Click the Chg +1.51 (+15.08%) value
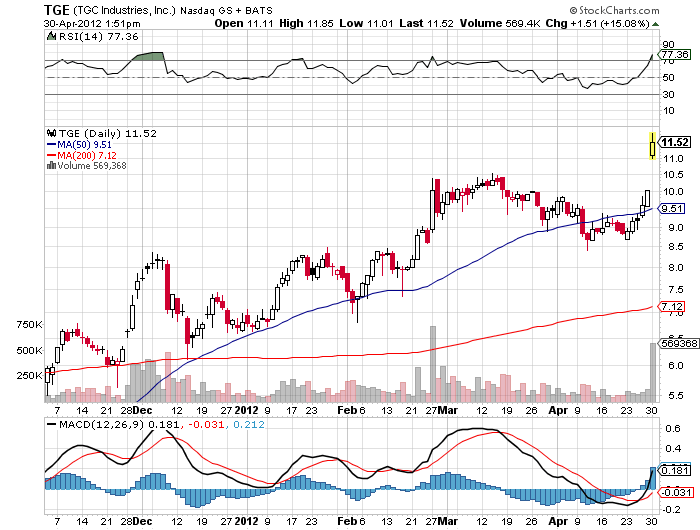 click(597, 23)
